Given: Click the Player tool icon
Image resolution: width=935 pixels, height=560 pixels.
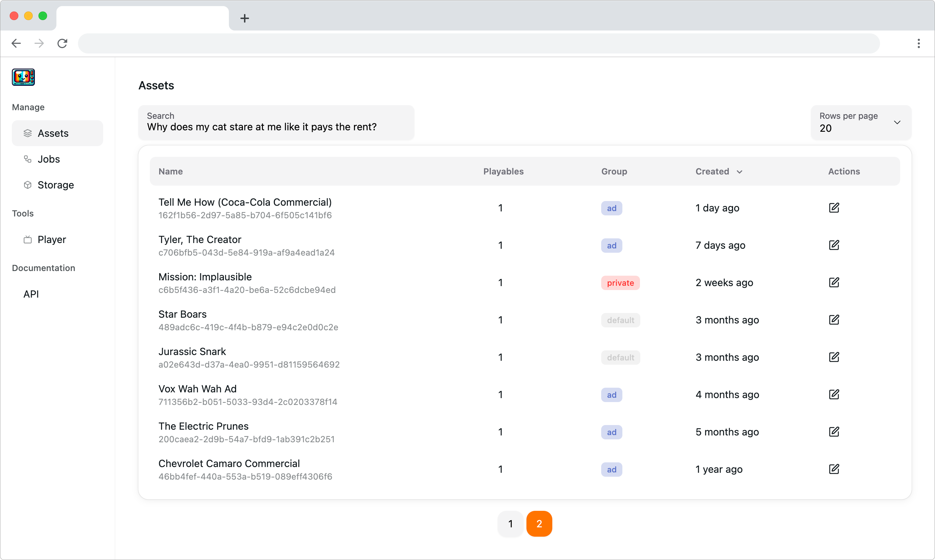Looking at the screenshot, I should coord(27,239).
